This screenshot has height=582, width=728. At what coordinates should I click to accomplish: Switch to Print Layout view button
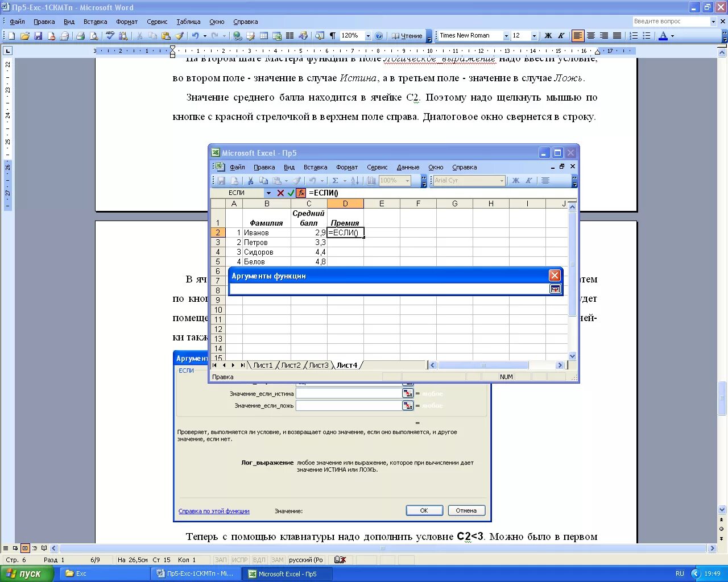[x=25, y=548]
